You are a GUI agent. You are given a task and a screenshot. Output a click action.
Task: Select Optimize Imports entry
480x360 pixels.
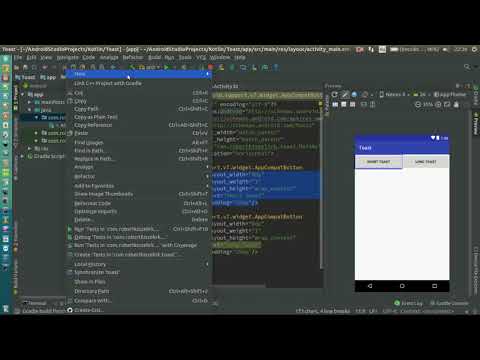(x=138, y=211)
